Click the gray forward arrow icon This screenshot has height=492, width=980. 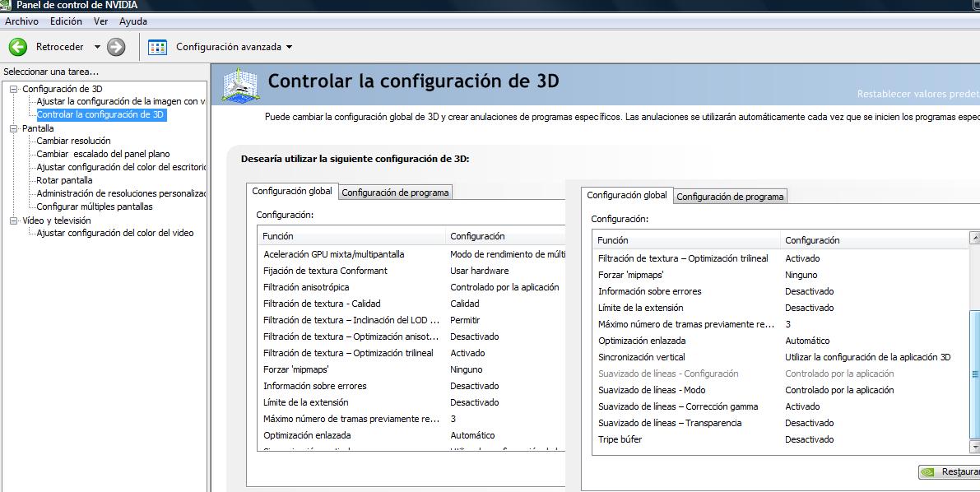(x=117, y=47)
